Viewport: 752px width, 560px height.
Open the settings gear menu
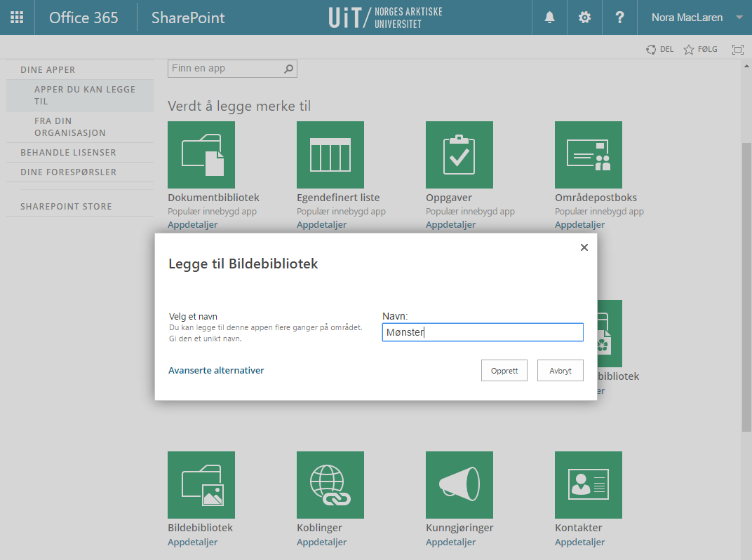pyautogui.click(x=584, y=18)
